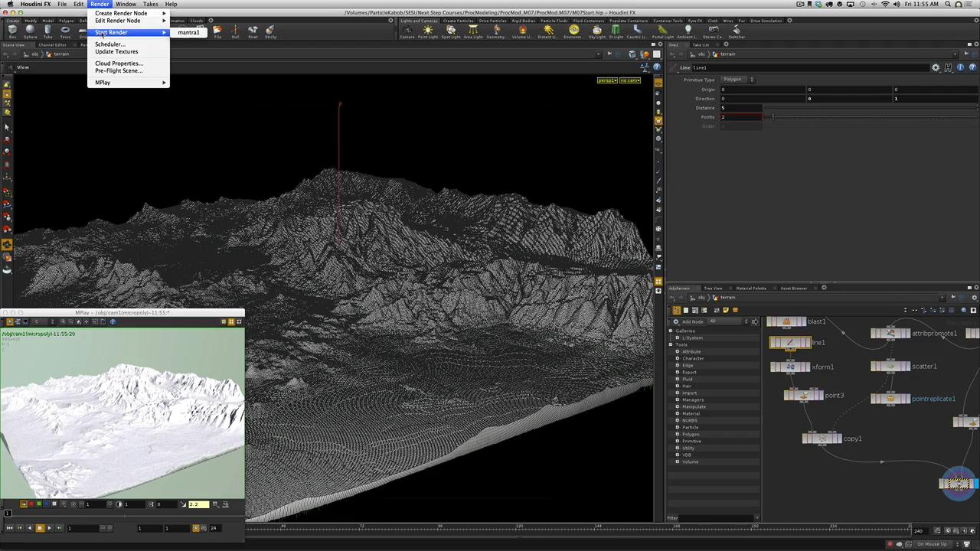Click the Points value field
Image resolution: width=980 pixels, height=551 pixels.
(x=741, y=117)
